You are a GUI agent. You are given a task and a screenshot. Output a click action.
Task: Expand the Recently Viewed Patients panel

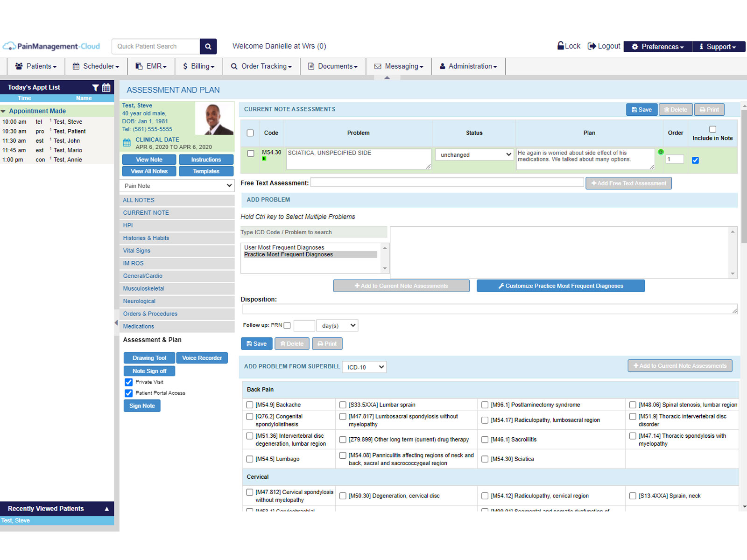tap(106, 509)
